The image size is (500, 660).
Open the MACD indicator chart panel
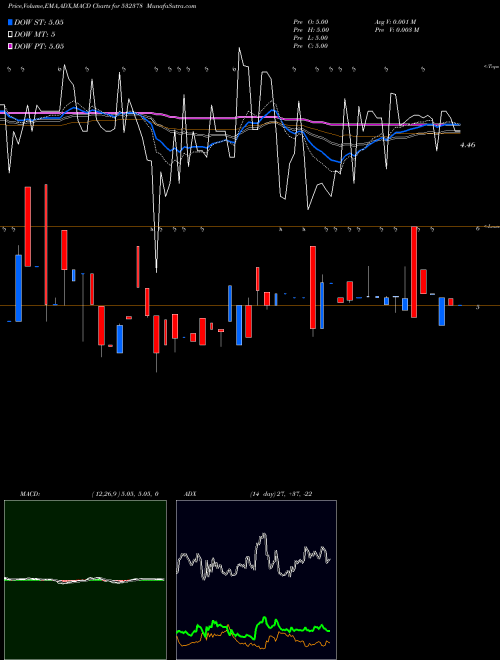[x=85, y=580]
